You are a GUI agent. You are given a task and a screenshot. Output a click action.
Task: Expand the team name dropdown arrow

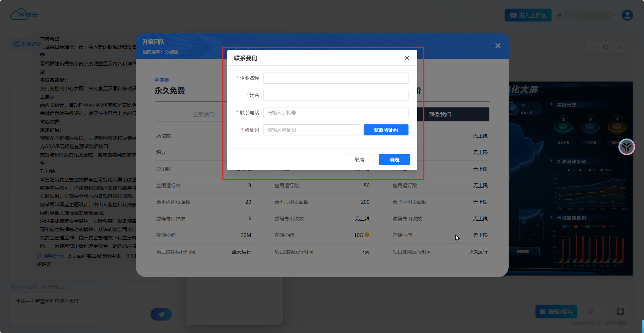pyautogui.click(x=614, y=15)
